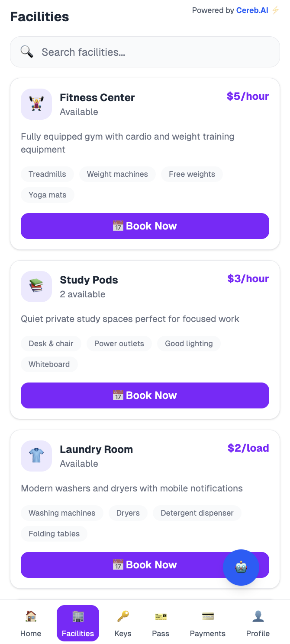Open the Pass ticket icon
The image size is (290, 644).
[161, 615]
